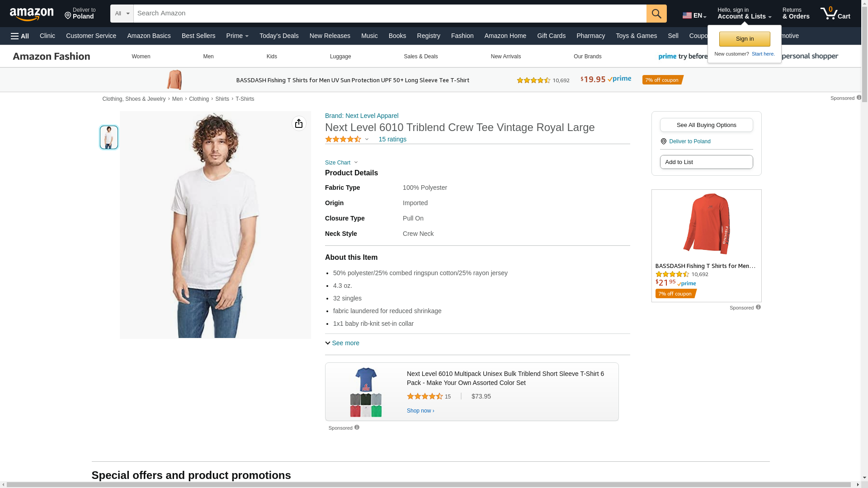This screenshot has height=488, width=868.
Task: Click the Amazon logo
Action: pyautogui.click(x=32, y=14)
